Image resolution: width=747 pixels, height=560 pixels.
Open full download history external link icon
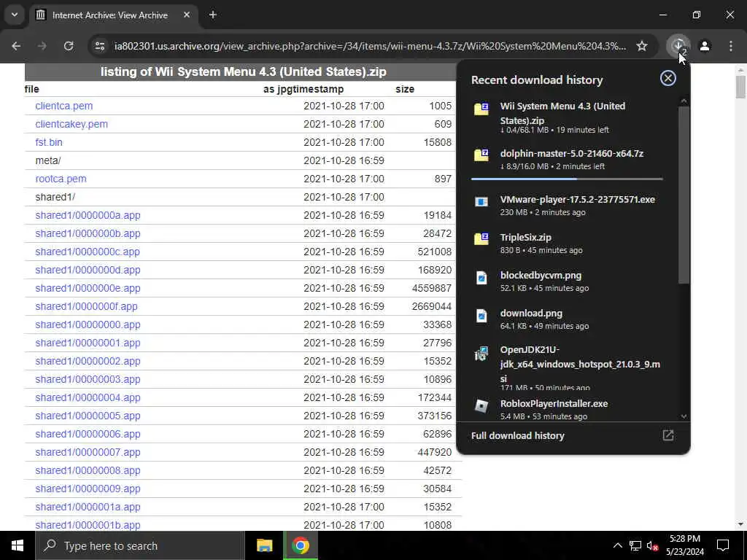pos(668,435)
